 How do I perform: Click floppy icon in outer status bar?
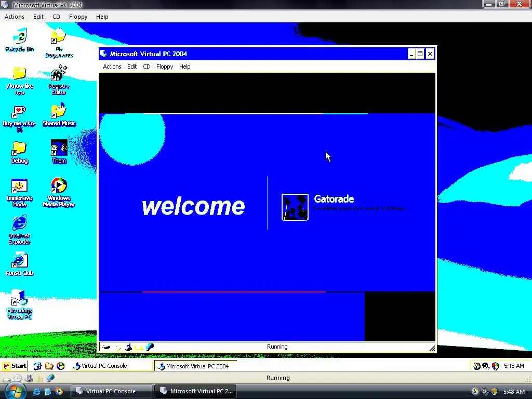pos(29,378)
